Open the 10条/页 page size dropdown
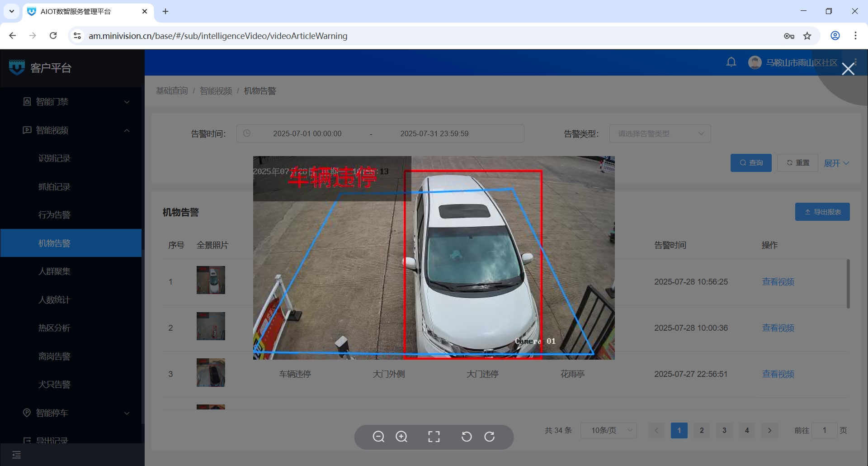The width and height of the screenshot is (868, 466). [x=609, y=430]
